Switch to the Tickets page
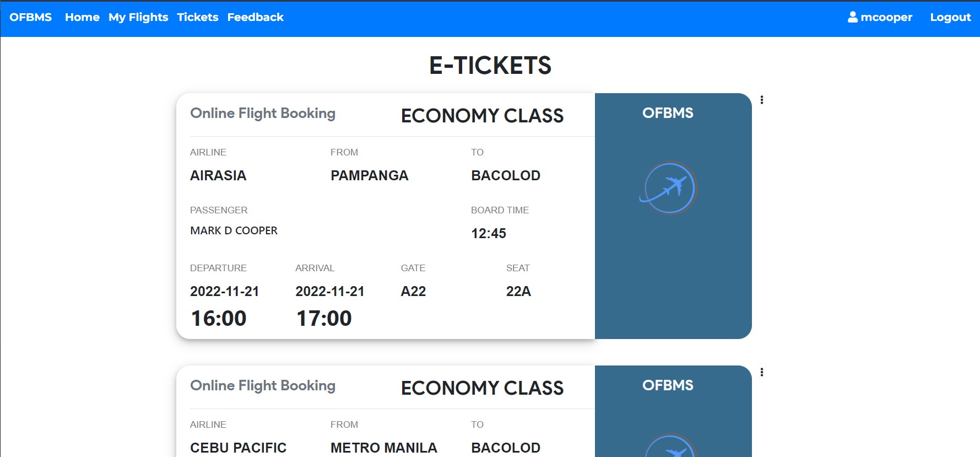980x457 pixels. [x=197, y=17]
